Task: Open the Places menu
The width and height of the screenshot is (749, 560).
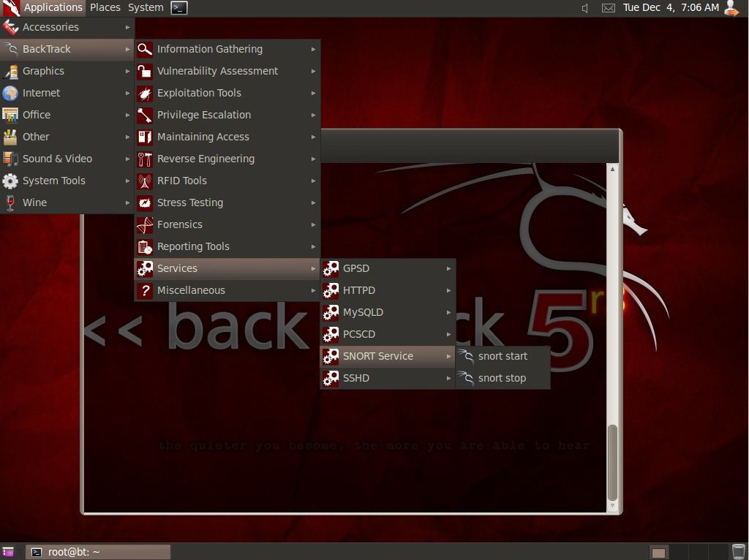Action: pyautogui.click(x=105, y=7)
